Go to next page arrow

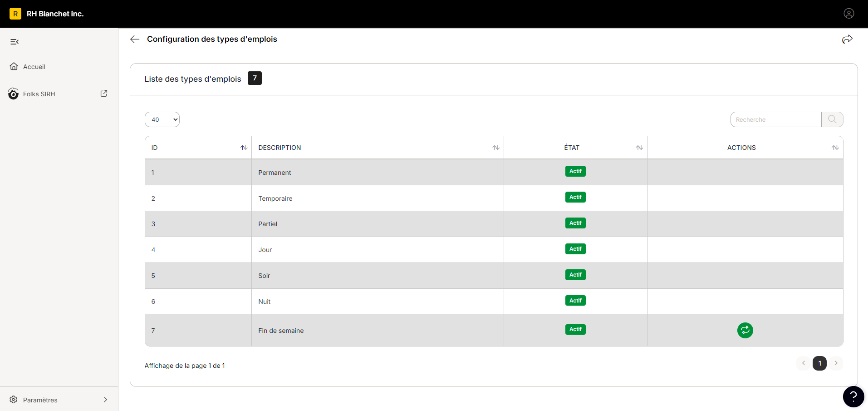[836, 363]
